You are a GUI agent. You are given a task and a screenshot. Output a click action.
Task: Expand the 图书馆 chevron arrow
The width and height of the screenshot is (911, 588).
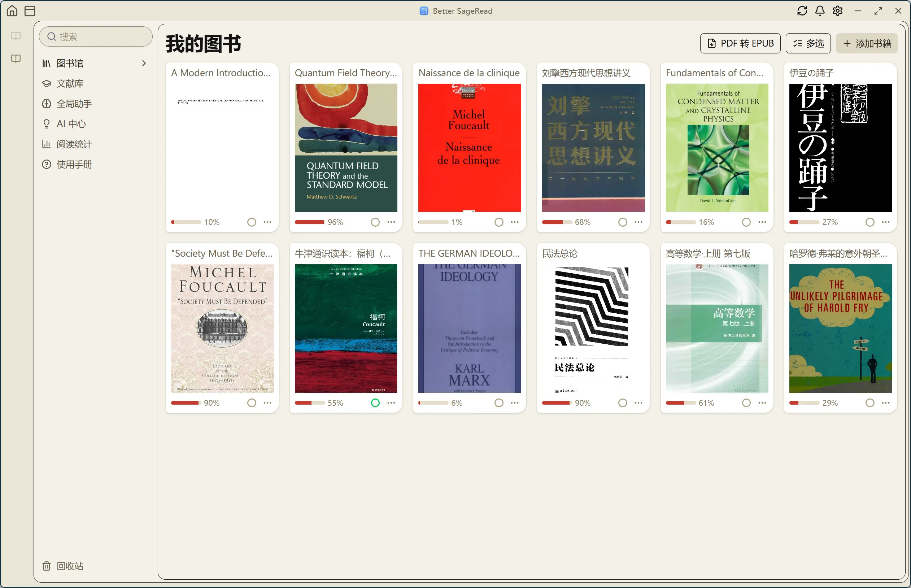point(144,64)
